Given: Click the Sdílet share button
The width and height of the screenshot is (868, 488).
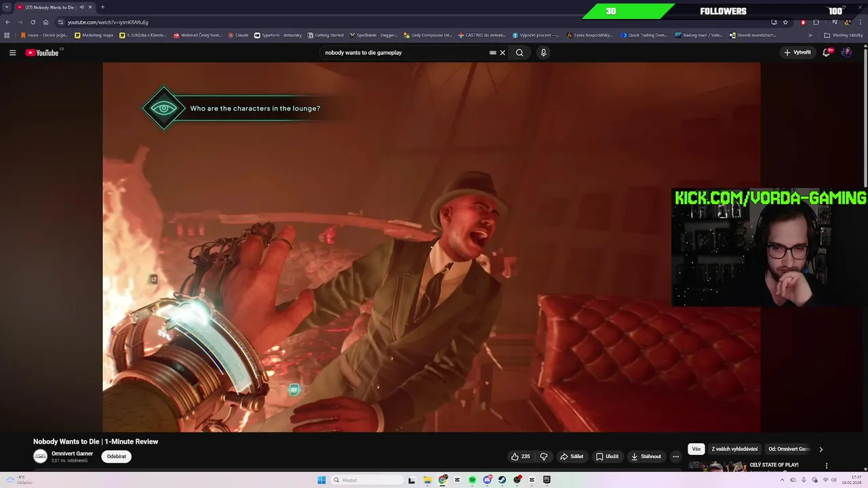Looking at the screenshot, I should point(571,456).
